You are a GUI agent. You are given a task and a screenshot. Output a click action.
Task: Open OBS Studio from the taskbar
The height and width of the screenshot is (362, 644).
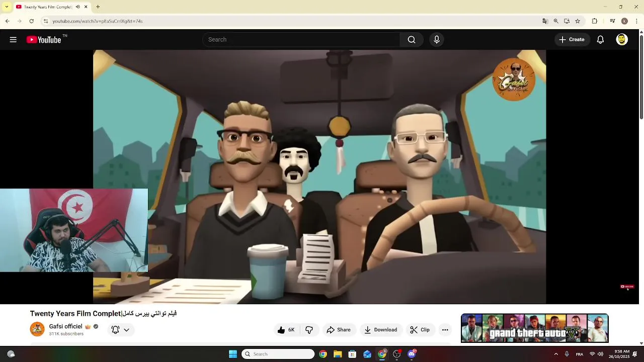pyautogui.click(x=396, y=354)
